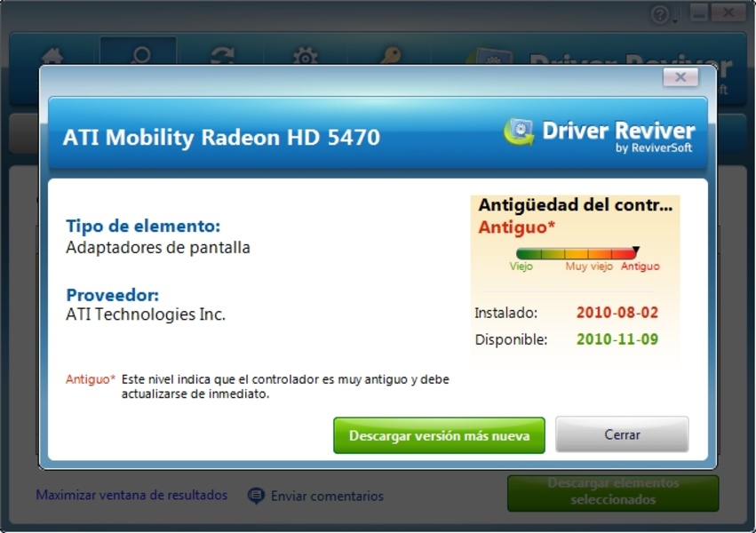Click the 'Antiguo' gauge label
This screenshot has height=533, width=756.
point(640,266)
